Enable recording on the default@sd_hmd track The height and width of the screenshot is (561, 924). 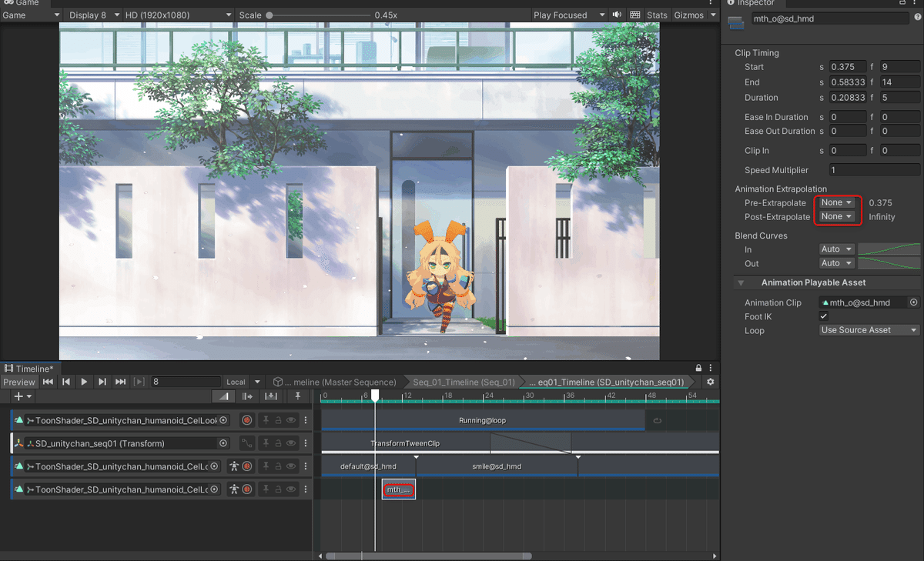tap(247, 466)
